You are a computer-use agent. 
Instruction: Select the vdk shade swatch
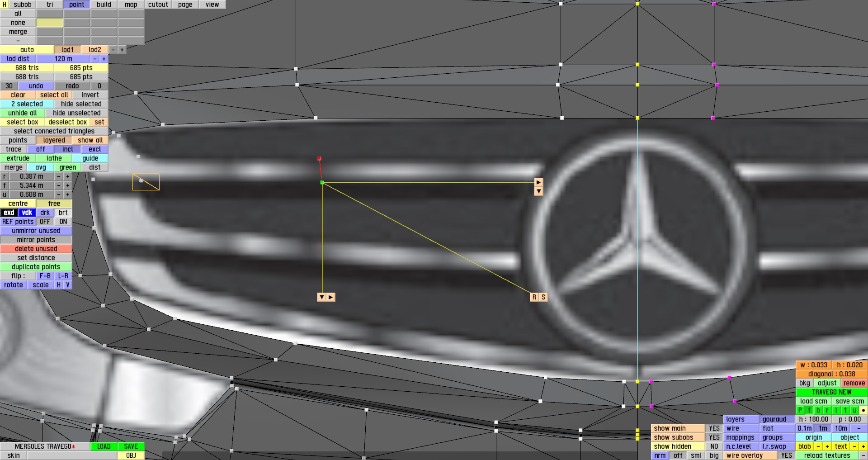pyautogui.click(x=27, y=213)
